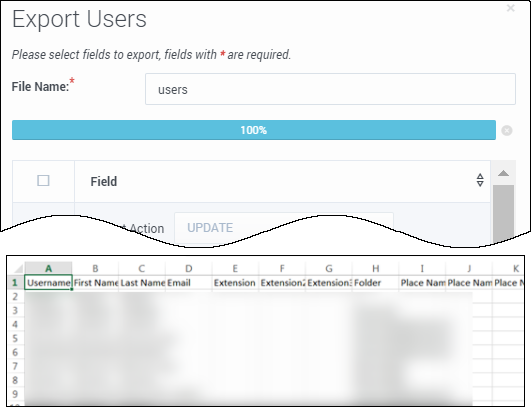531x412 pixels.
Task: Click the File Name input field
Action: 330,89
